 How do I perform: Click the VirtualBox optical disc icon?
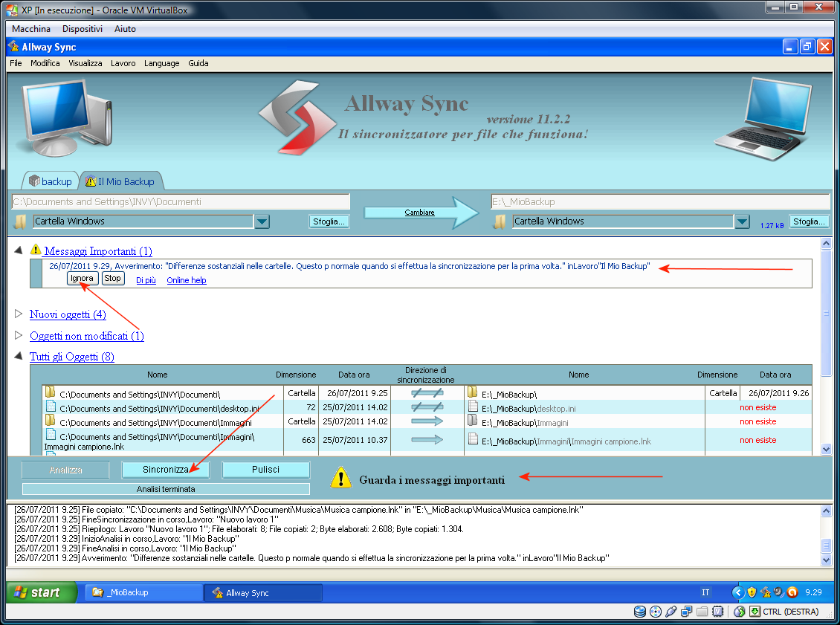pos(655,612)
